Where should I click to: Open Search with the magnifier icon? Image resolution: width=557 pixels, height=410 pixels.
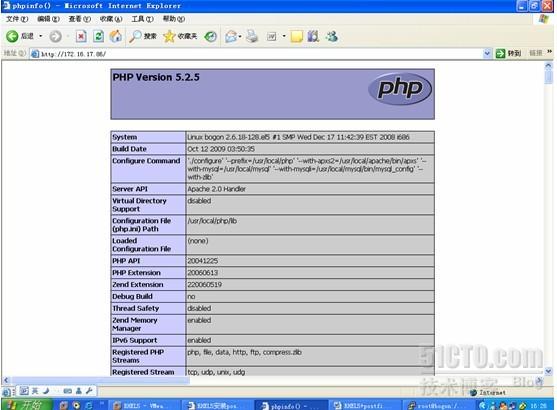click(x=135, y=36)
